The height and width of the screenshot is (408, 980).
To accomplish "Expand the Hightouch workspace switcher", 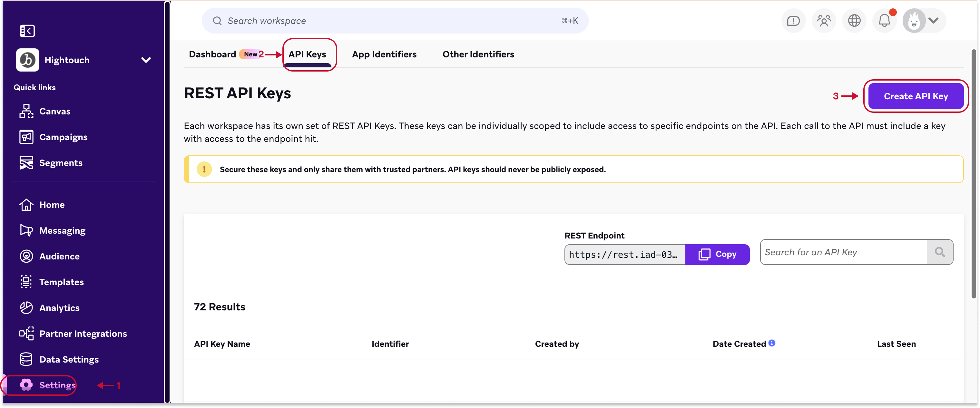I will point(146,60).
